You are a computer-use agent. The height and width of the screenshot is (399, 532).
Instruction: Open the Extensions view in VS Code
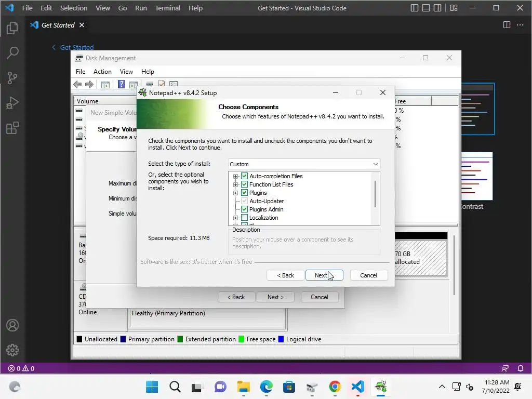pos(12,128)
